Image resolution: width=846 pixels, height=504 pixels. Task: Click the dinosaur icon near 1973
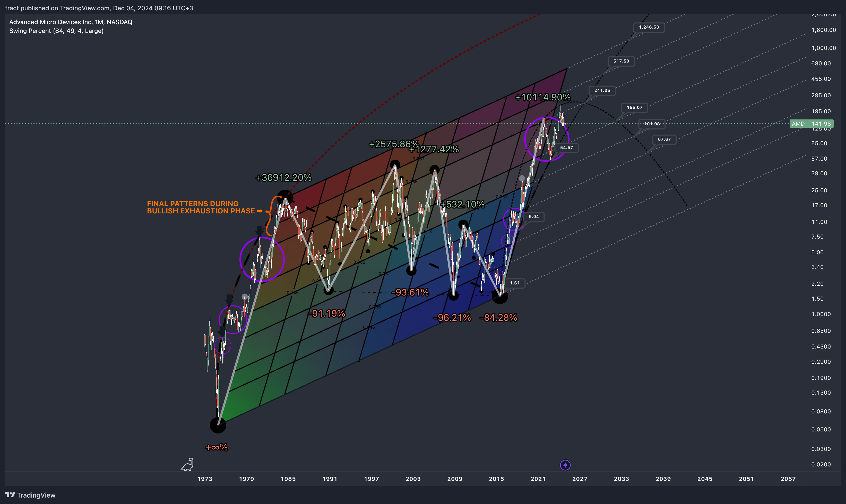click(x=187, y=464)
